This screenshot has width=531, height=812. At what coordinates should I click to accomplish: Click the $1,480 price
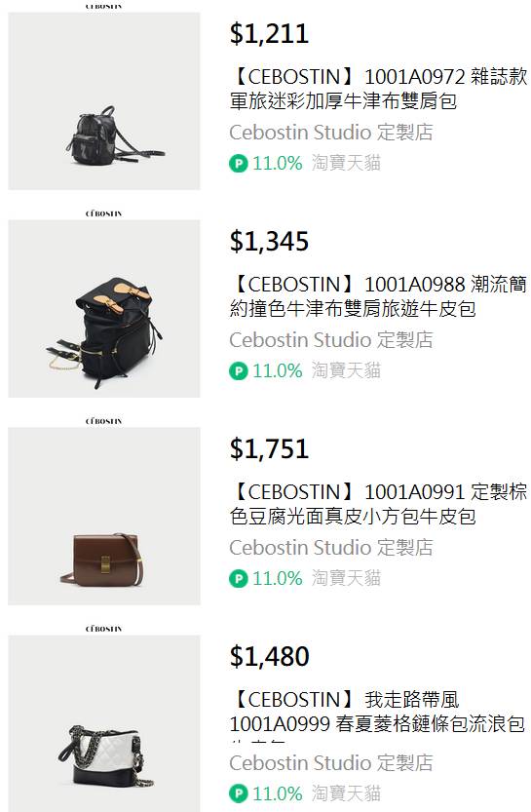[269, 657]
